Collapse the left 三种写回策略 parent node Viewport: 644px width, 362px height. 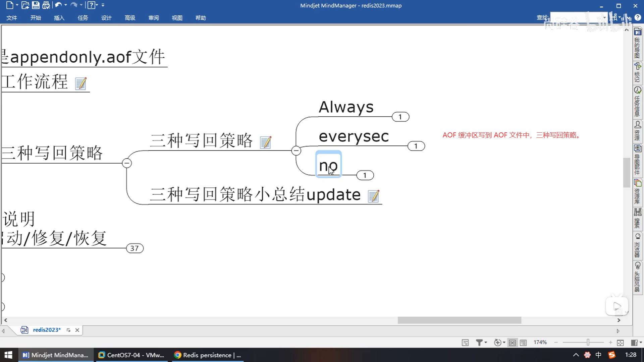127,163
